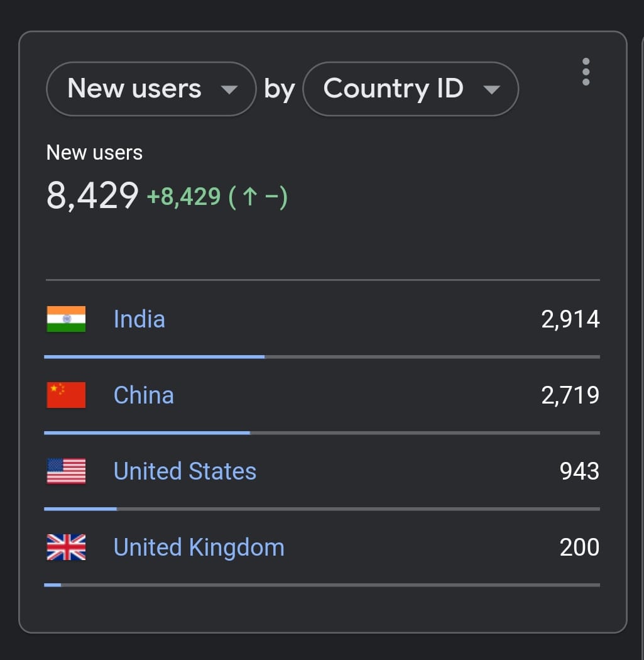Image resolution: width=644 pixels, height=660 pixels.
Task: Select the United Kingdom link
Action: (199, 547)
